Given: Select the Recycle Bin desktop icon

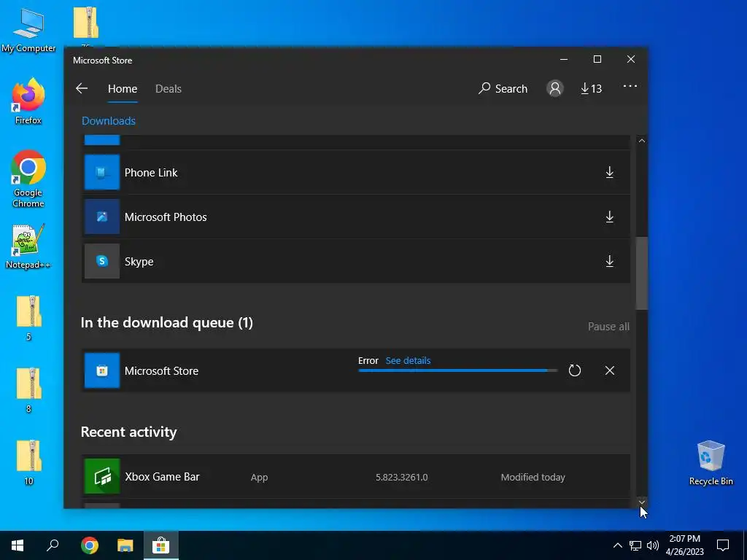Looking at the screenshot, I should [711, 463].
